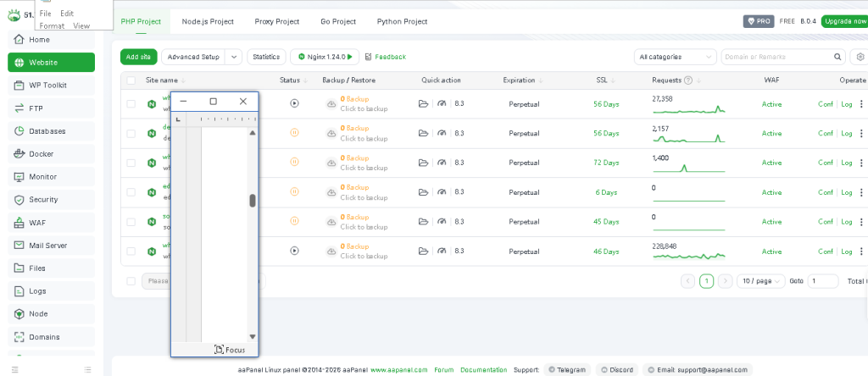Click Upgrade now button
Screen dimensions: 868x376
pos(844,21)
